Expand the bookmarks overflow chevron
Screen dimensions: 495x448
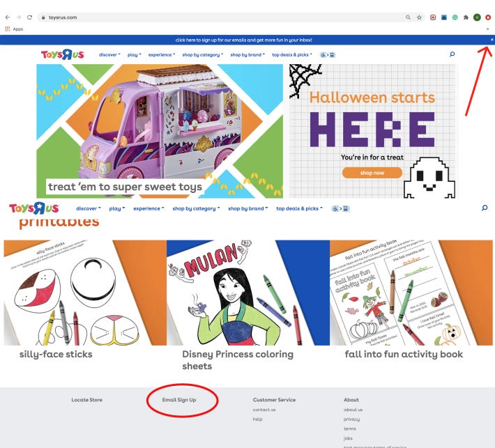click(487, 29)
